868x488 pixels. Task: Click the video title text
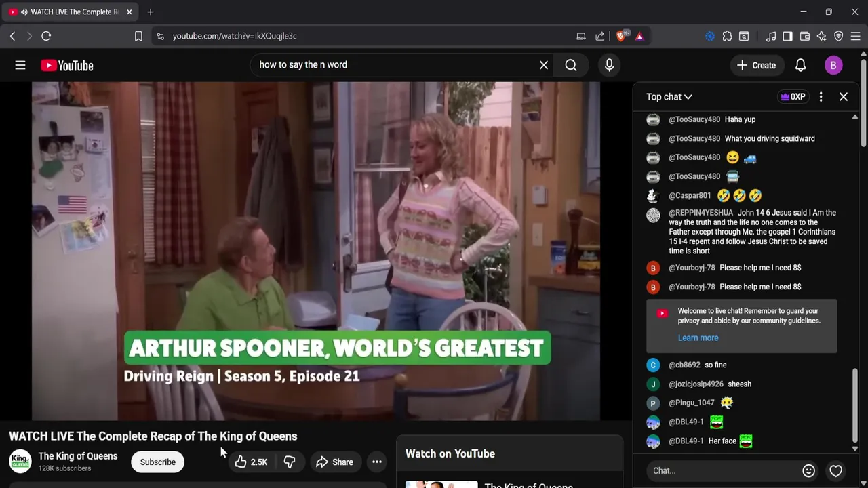[153, 436]
